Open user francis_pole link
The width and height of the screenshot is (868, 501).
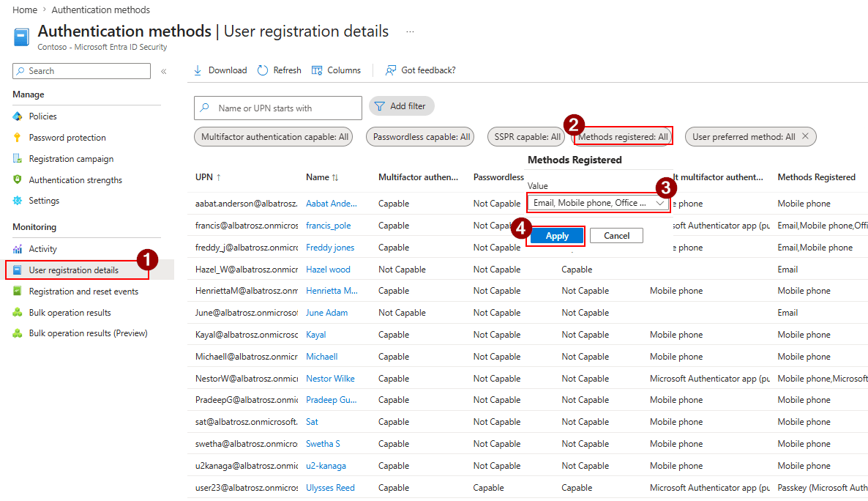[329, 226]
